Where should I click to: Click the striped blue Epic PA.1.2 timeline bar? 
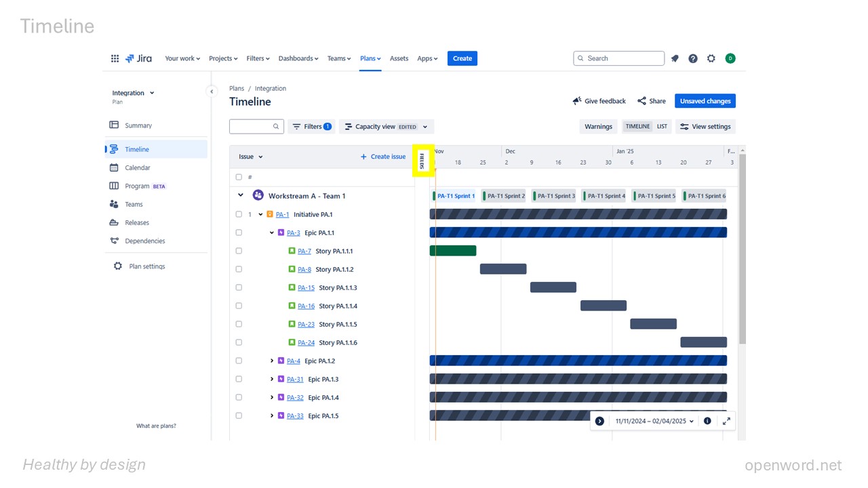(x=578, y=361)
